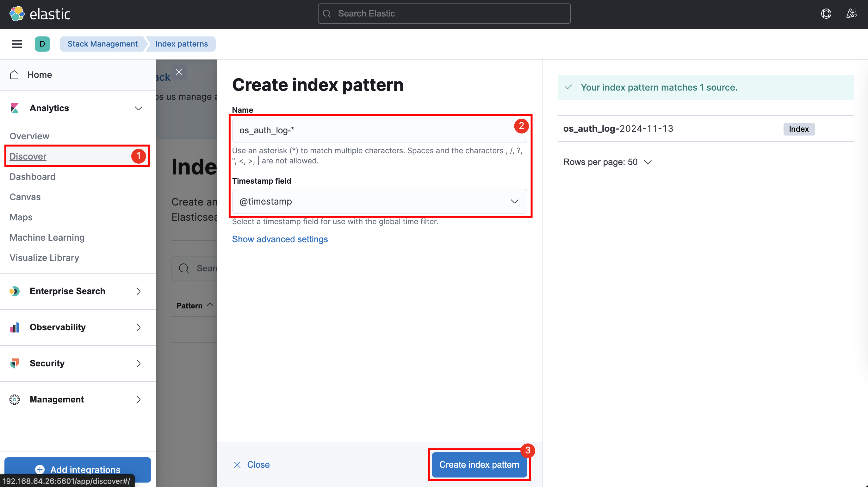Go to Home in sidebar
868x487 pixels.
(40, 74)
